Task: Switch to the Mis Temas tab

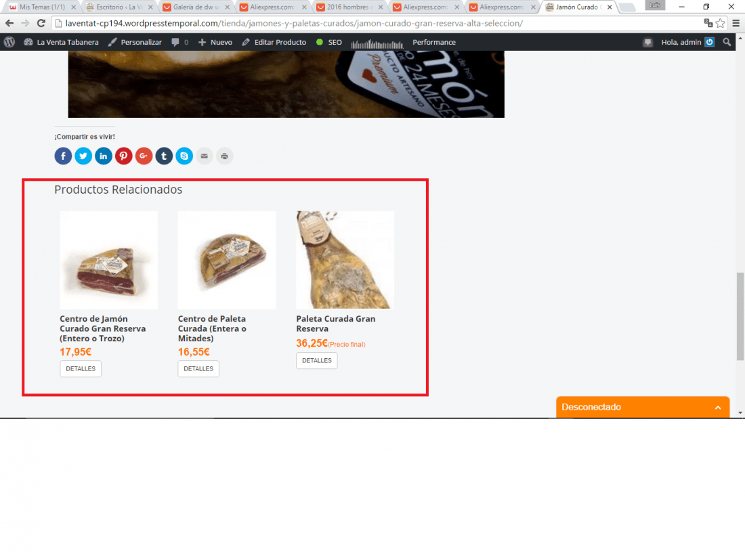Action: pos(42,7)
